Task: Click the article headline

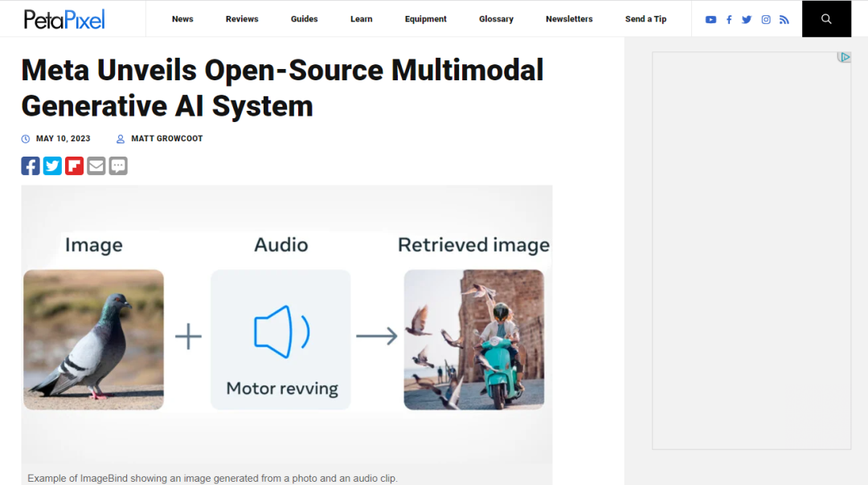Action: [x=282, y=88]
